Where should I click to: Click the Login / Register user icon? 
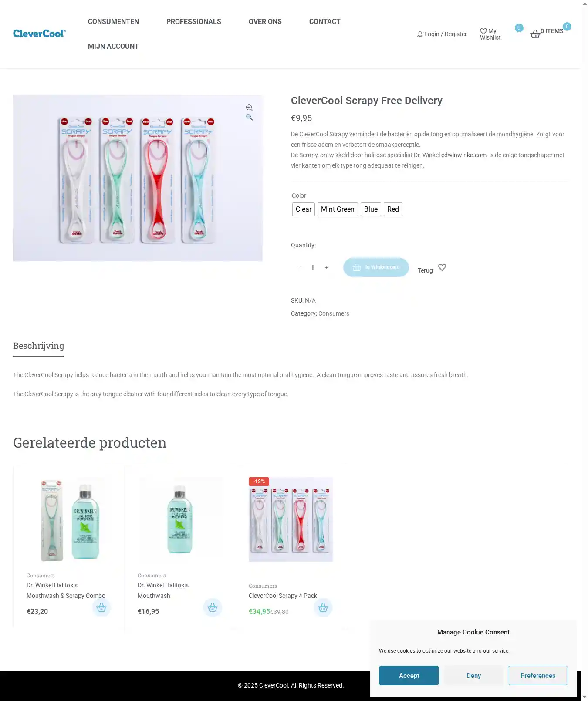[420, 34]
